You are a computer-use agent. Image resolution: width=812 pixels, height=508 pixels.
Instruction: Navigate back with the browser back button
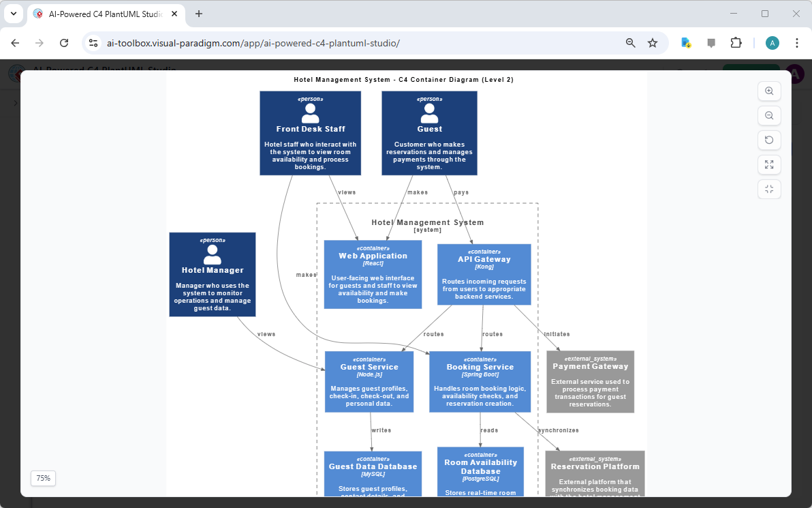click(14, 42)
